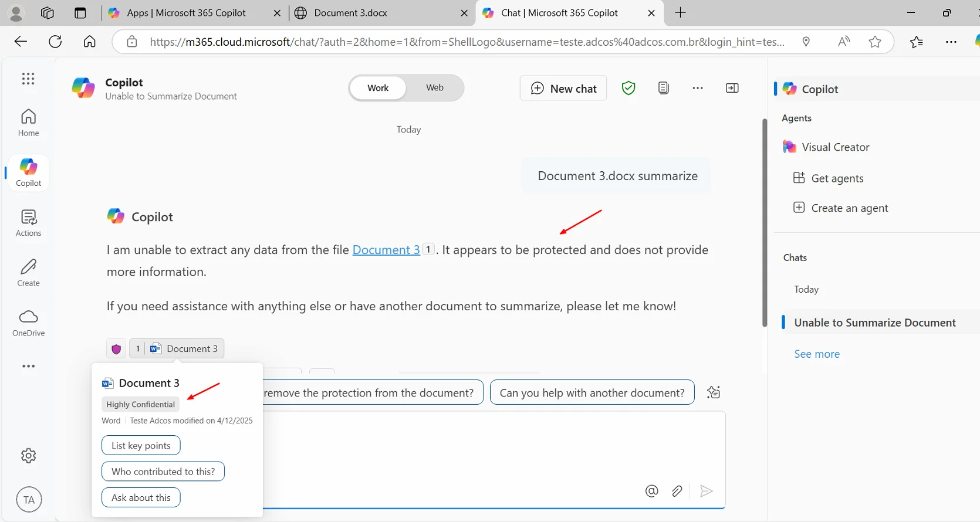Open chat header more options ellipsis
Image resolution: width=980 pixels, height=522 pixels.
pyautogui.click(x=697, y=88)
